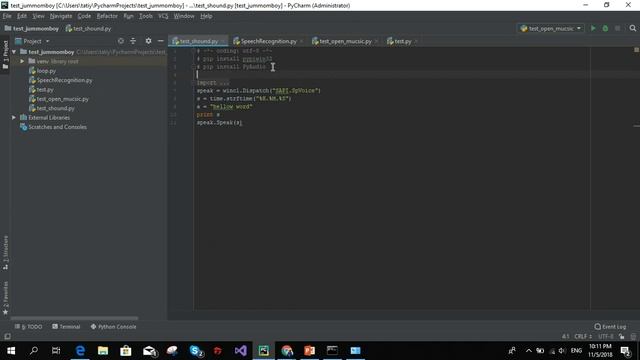
Task: Open the Run menu
Action: [128, 16]
